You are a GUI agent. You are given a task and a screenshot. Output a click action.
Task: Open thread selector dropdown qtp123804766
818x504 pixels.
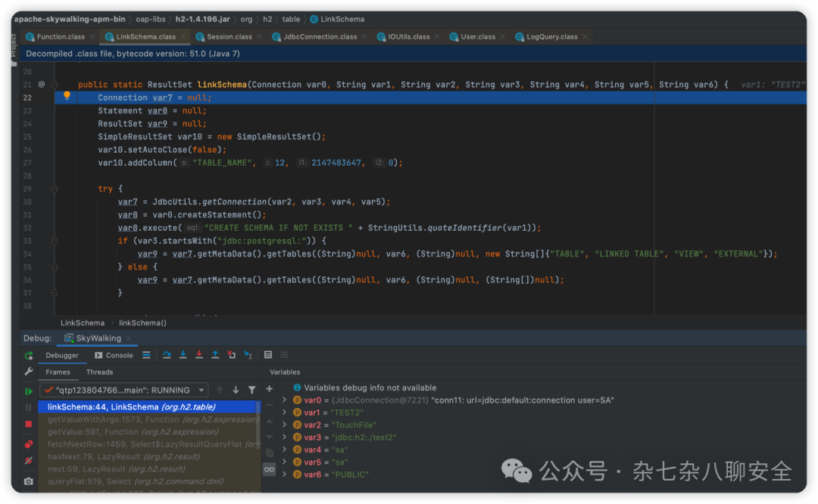point(125,390)
